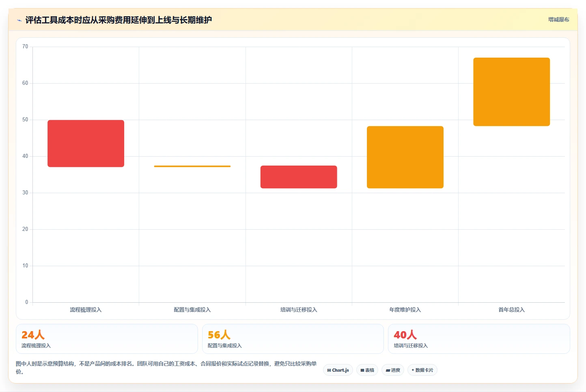Open the 56人 配置与集成投入 card
The height and width of the screenshot is (392, 586).
pos(293,339)
